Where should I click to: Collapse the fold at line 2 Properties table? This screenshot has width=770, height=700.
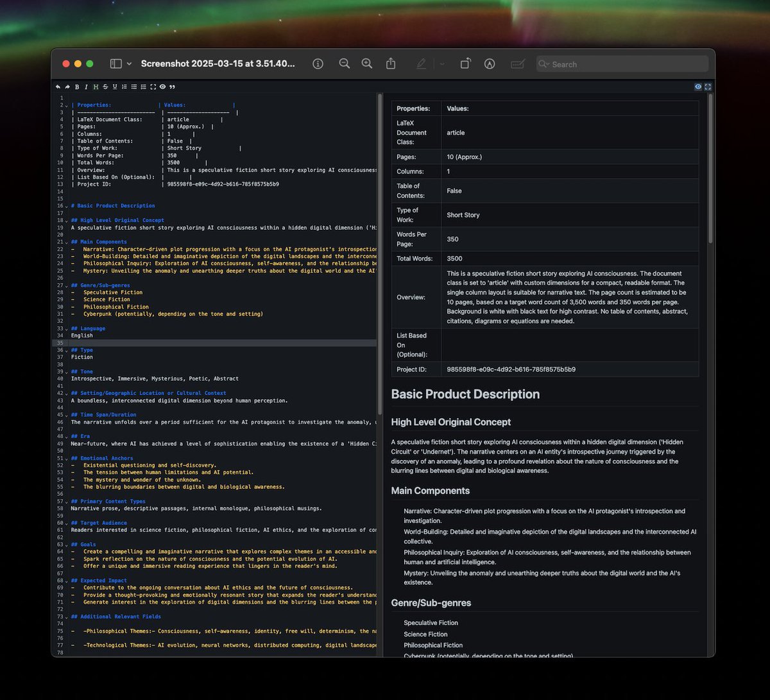(67, 105)
